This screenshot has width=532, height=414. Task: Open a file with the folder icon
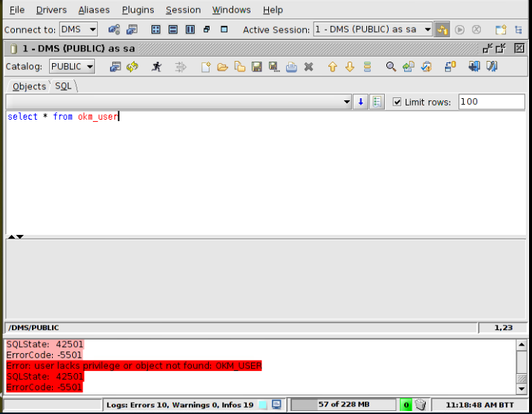click(222, 67)
